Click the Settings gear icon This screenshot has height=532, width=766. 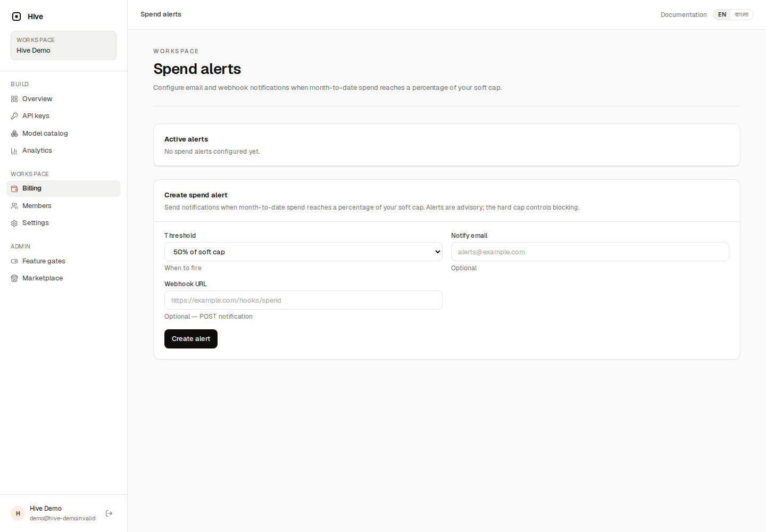tap(14, 223)
